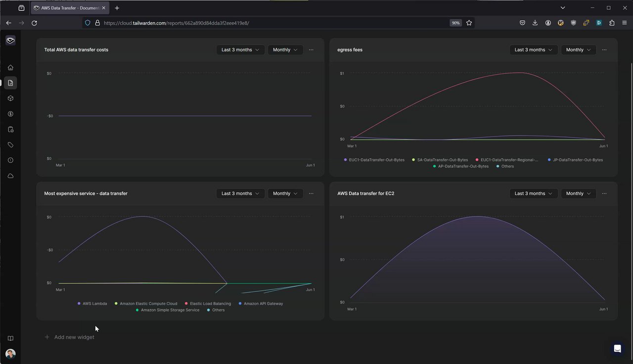Close the AWS Data Transfer tab

click(x=103, y=8)
